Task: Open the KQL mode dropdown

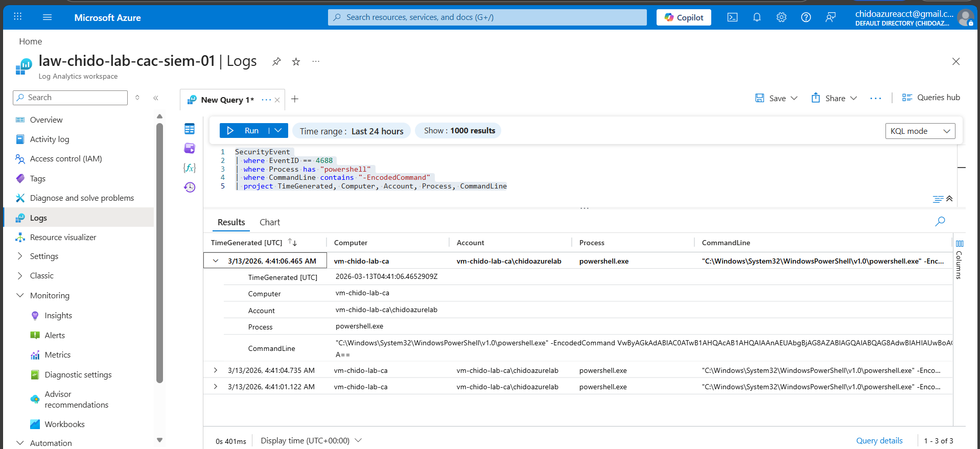Action: click(920, 131)
